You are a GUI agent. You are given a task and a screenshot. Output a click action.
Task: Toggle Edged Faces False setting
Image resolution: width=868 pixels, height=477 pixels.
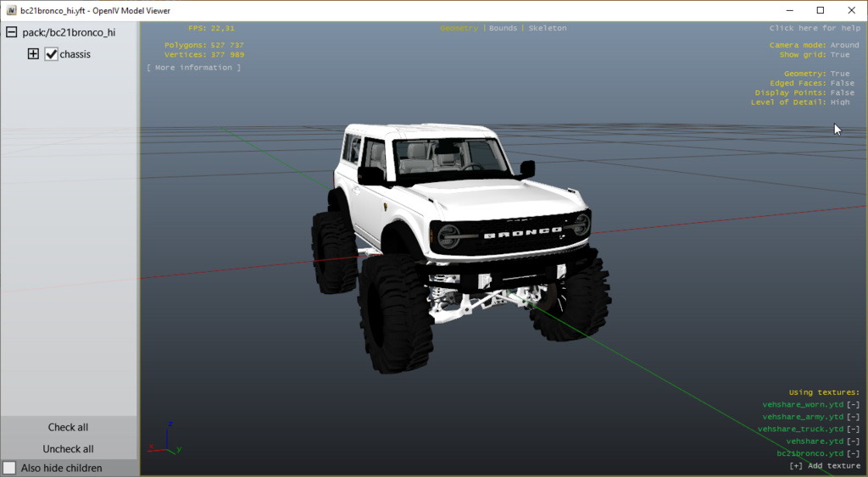point(843,83)
